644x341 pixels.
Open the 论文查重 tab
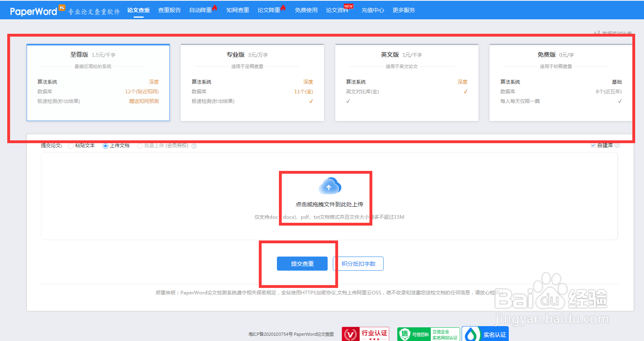click(x=138, y=10)
